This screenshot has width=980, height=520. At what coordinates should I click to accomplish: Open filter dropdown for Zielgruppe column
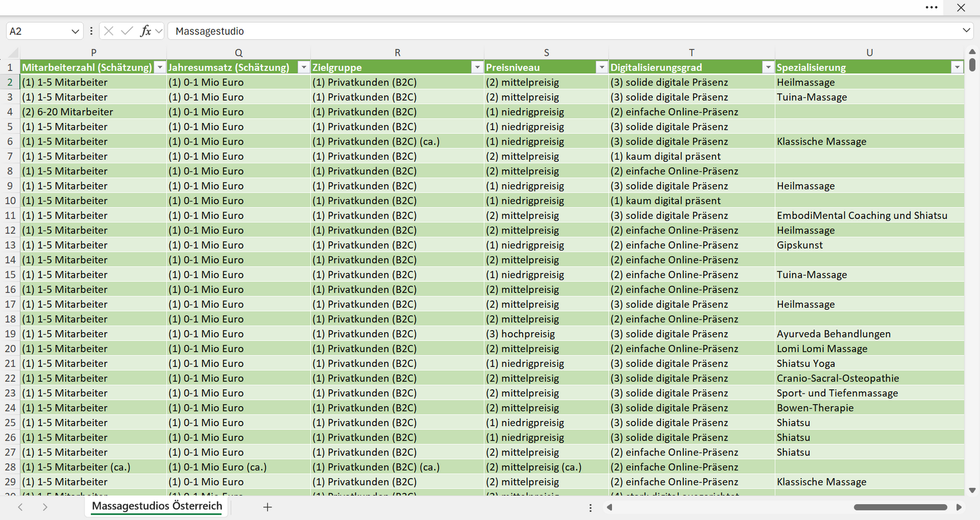(x=477, y=68)
